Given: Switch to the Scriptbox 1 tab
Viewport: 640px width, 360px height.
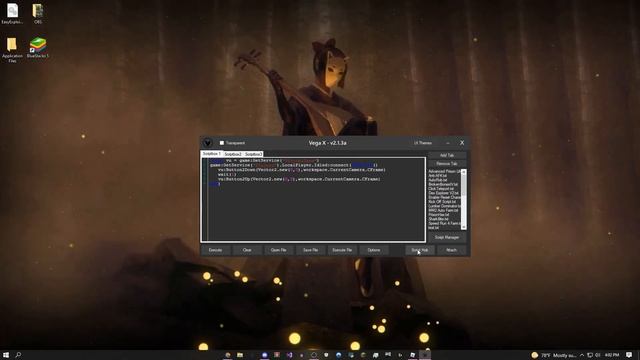Looking at the screenshot, I should click(x=211, y=154).
